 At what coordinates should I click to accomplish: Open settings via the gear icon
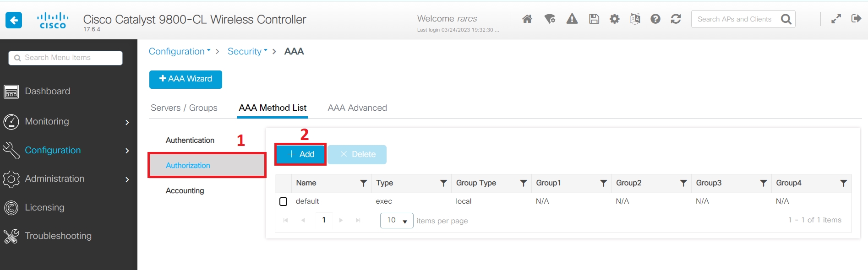[614, 19]
